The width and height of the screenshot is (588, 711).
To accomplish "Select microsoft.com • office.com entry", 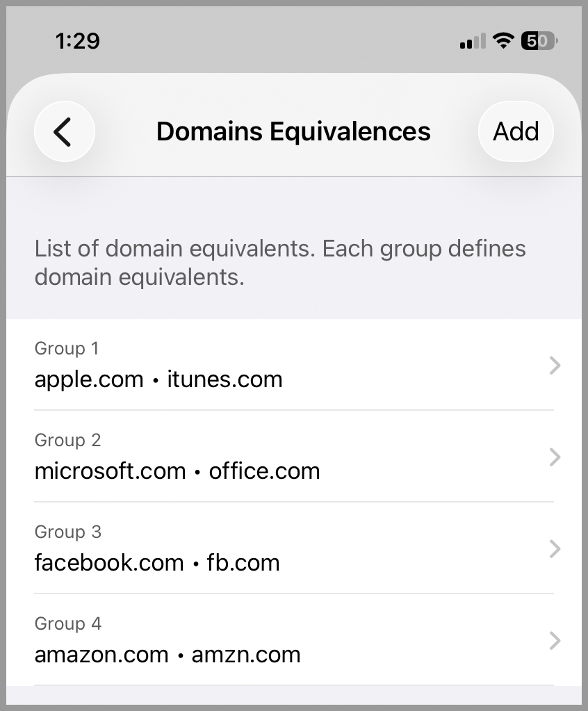I will point(177,471).
